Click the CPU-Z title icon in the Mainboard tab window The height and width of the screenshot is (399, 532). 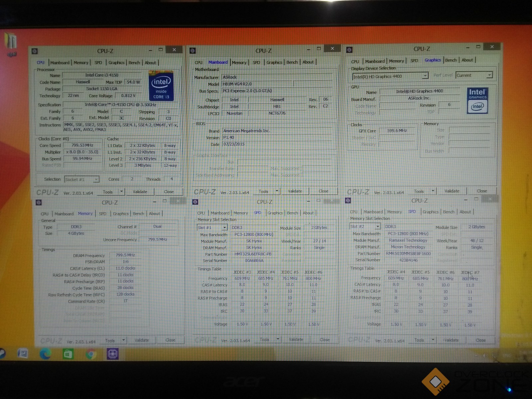pos(192,51)
